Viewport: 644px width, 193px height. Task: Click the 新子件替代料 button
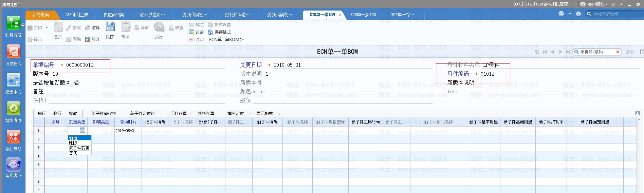tap(104, 114)
